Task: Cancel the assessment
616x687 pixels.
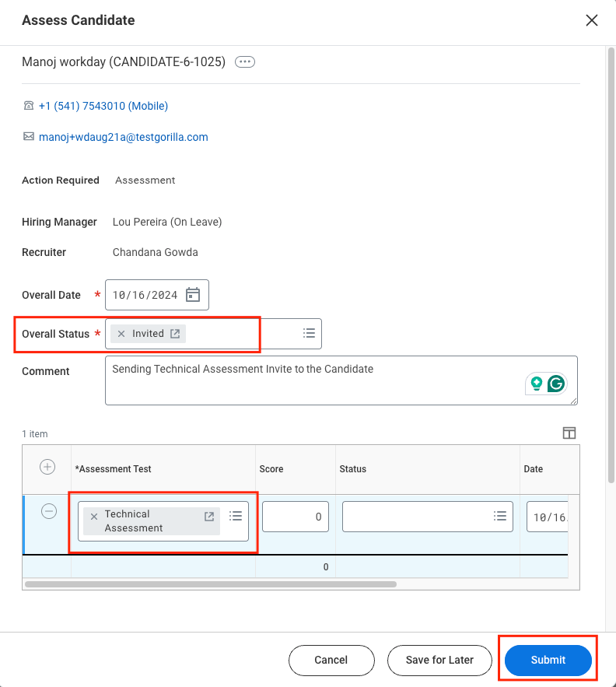Action: [x=331, y=660]
